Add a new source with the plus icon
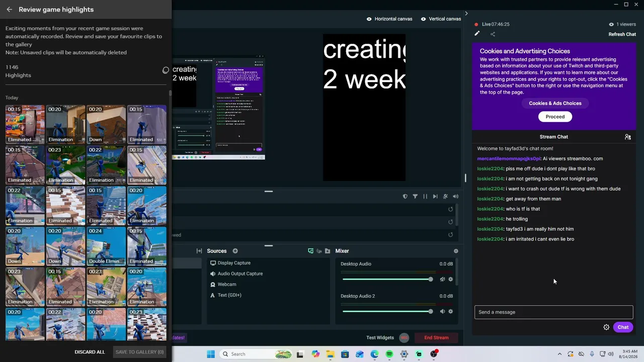Viewport: 644px width, 362px height. tap(235, 251)
